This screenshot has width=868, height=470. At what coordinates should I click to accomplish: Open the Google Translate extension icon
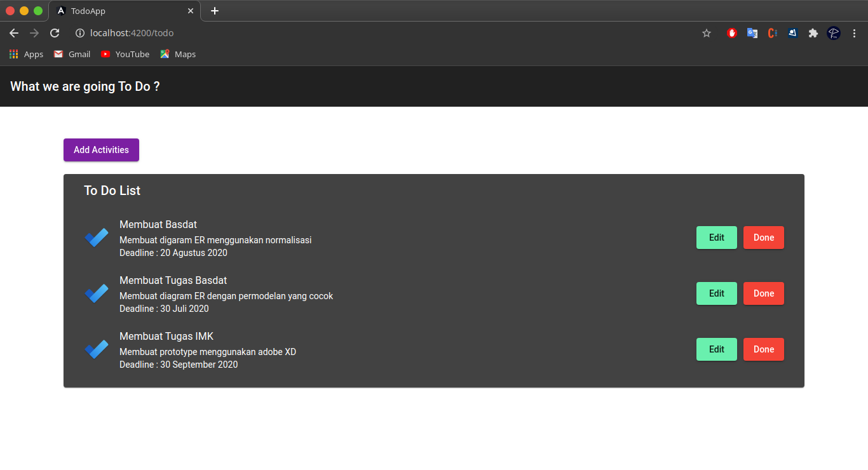pos(752,33)
